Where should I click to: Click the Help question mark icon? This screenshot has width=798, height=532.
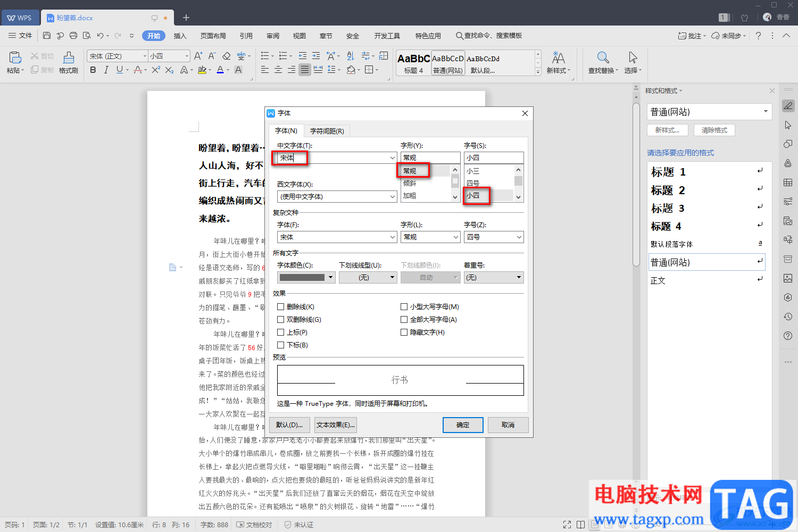click(758, 36)
